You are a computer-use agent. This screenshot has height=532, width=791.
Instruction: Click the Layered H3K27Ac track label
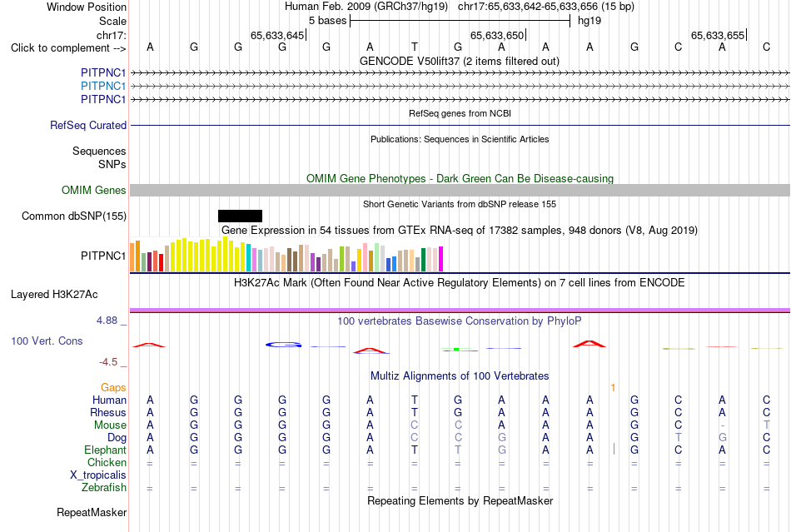tap(54, 295)
